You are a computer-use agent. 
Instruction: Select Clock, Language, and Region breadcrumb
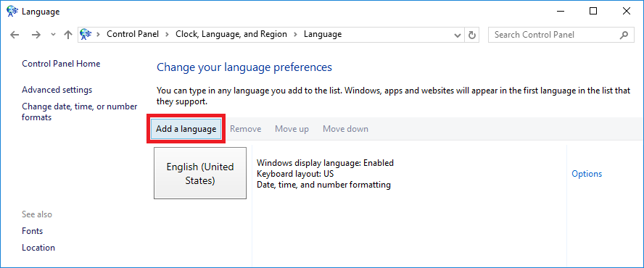click(x=231, y=34)
